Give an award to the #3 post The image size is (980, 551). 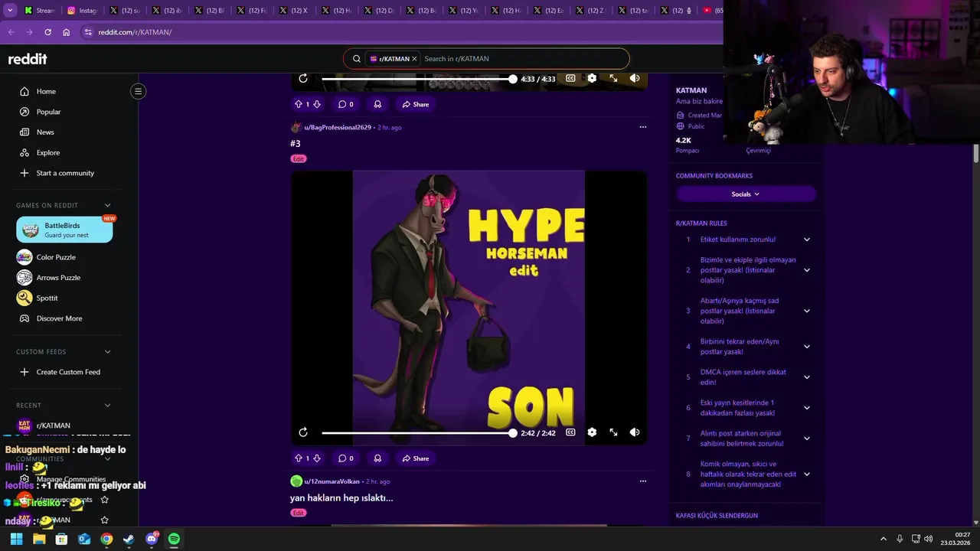pos(377,458)
